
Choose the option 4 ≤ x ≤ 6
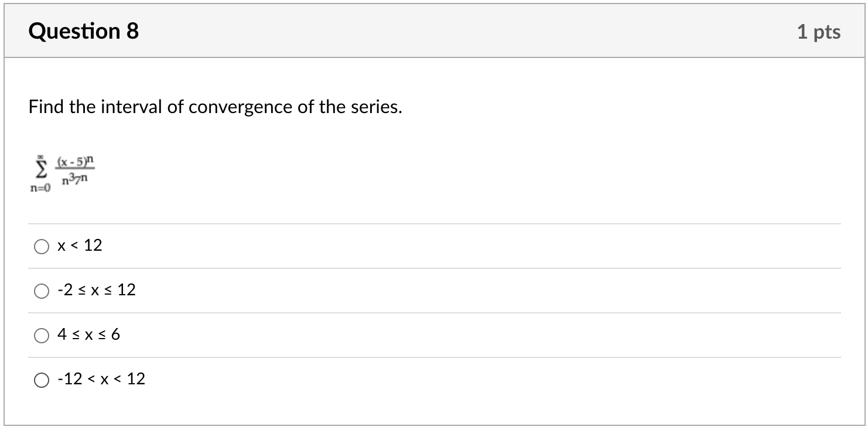click(x=41, y=335)
